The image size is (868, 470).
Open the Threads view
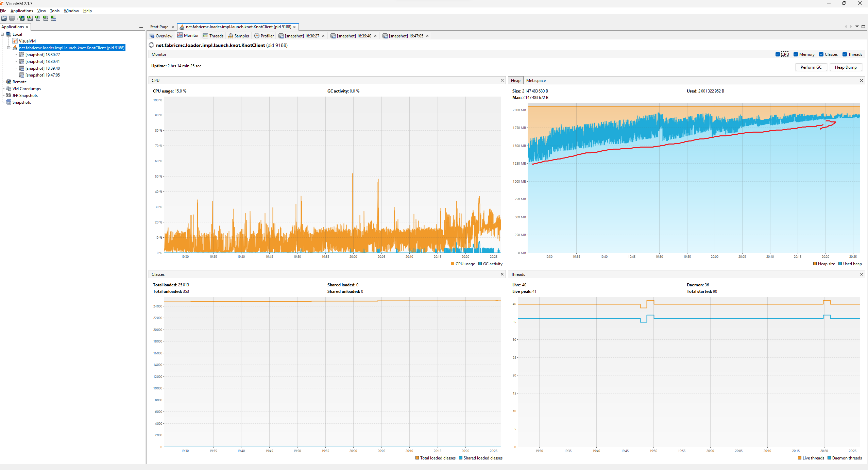(x=213, y=36)
